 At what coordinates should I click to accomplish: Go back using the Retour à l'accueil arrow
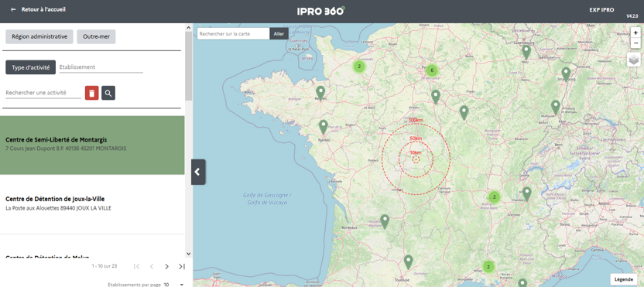click(13, 9)
